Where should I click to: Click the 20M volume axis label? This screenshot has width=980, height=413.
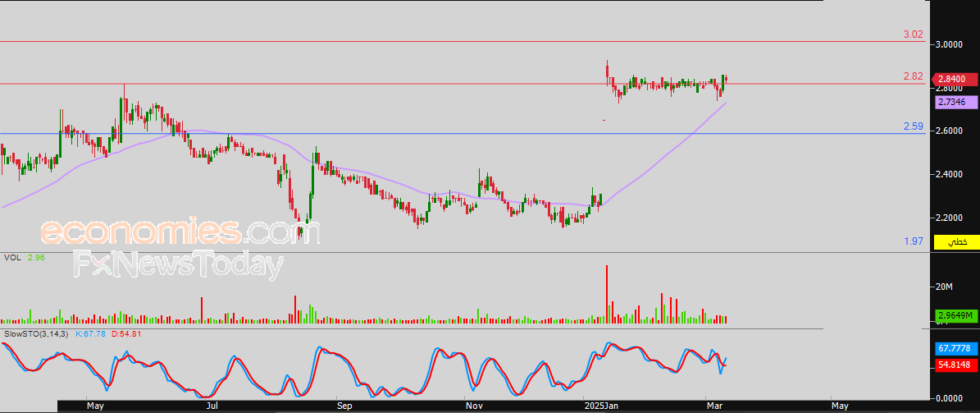click(x=944, y=287)
